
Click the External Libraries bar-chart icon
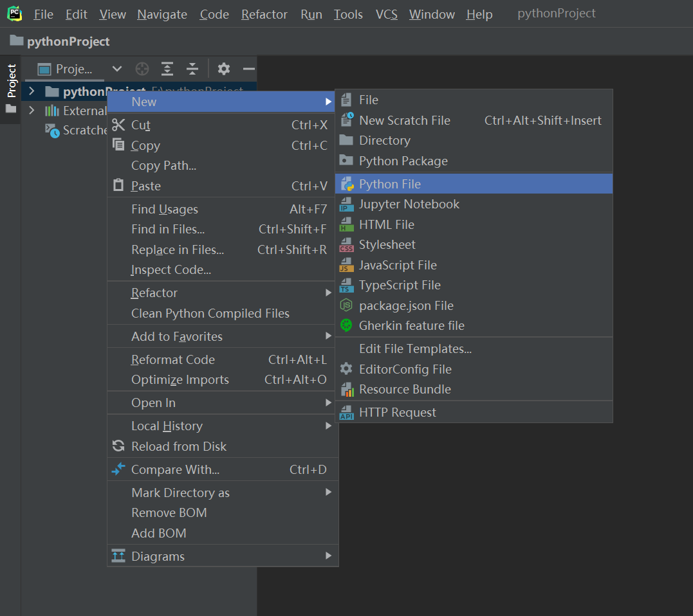(51, 111)
